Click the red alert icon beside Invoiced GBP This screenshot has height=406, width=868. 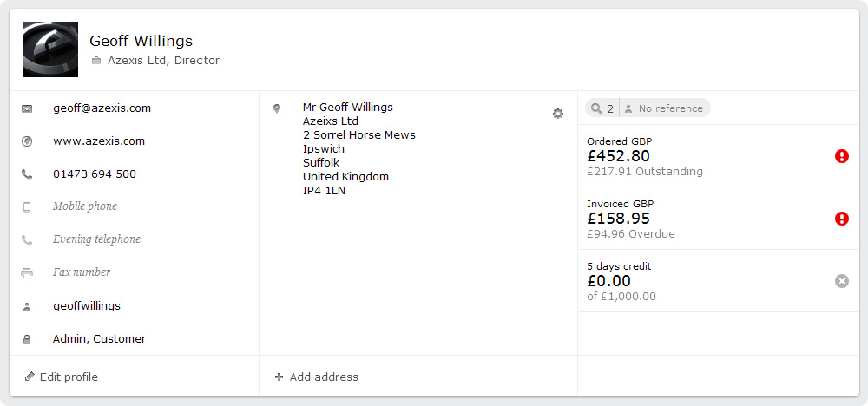pyautogui.click(x=841, y=219)
